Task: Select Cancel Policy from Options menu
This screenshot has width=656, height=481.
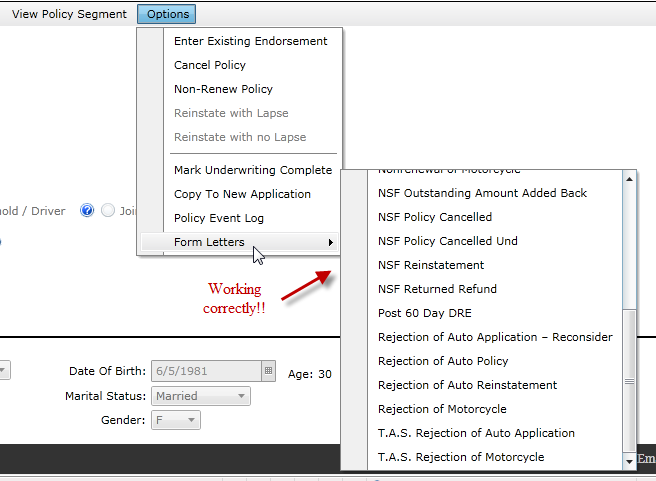Action: (x=210, y=65)
